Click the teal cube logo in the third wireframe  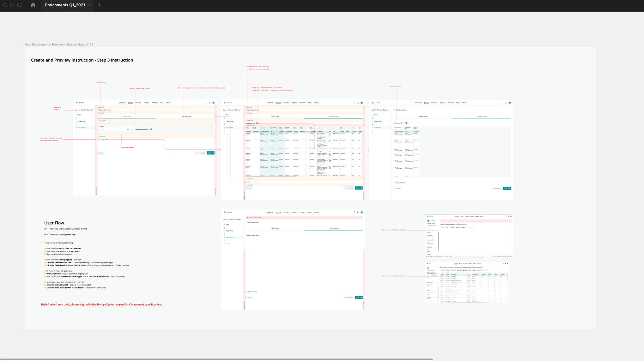click(x=510, y=103)
